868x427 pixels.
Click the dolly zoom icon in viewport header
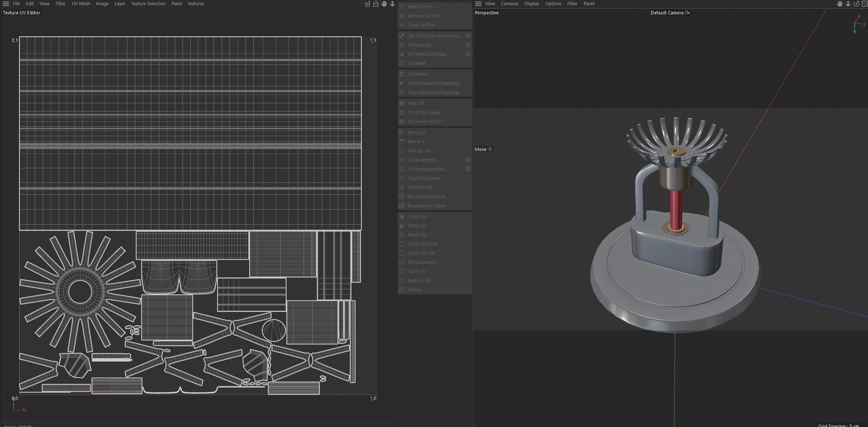pyautogui.click(x=848, y=4)
